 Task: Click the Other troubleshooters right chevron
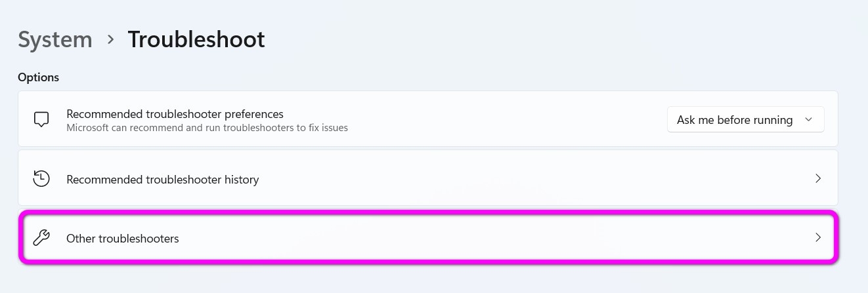point(818,238)
